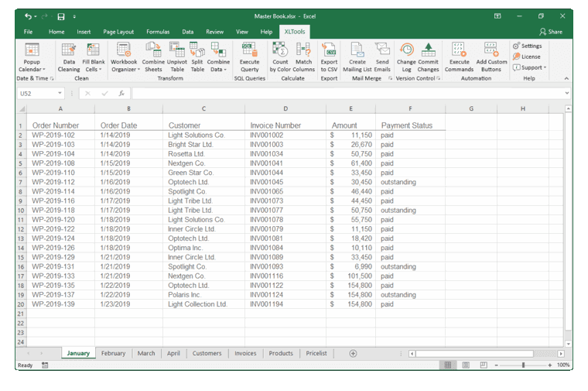Open the undo history dropdown arrow
588x391 pixels.
[36, 16]
